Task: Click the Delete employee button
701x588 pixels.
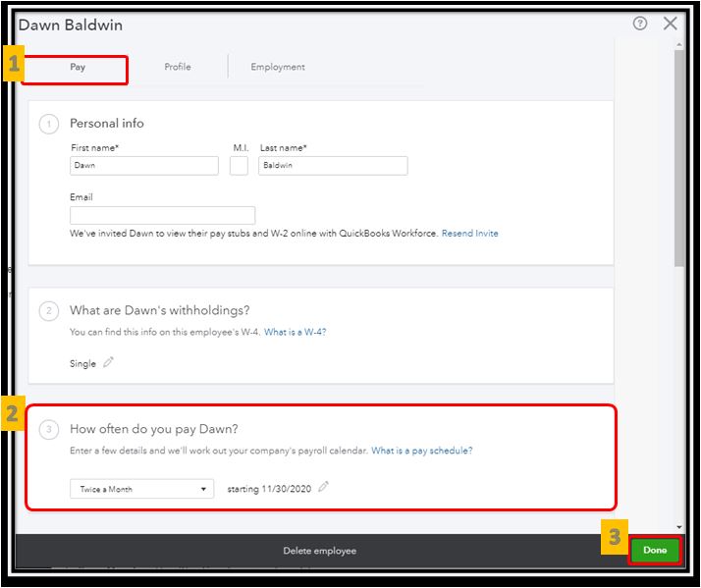Action: pyautogui.click(x=320, y=551)
